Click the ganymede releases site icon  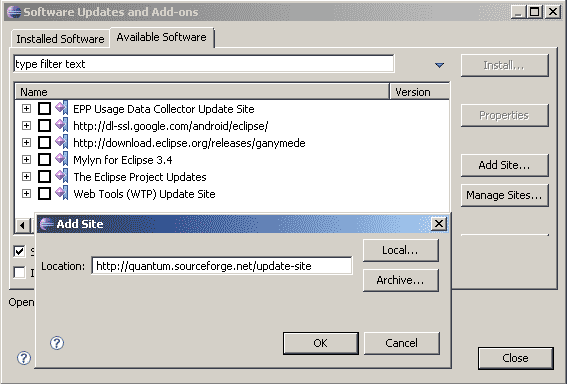[x=61, y=142]
